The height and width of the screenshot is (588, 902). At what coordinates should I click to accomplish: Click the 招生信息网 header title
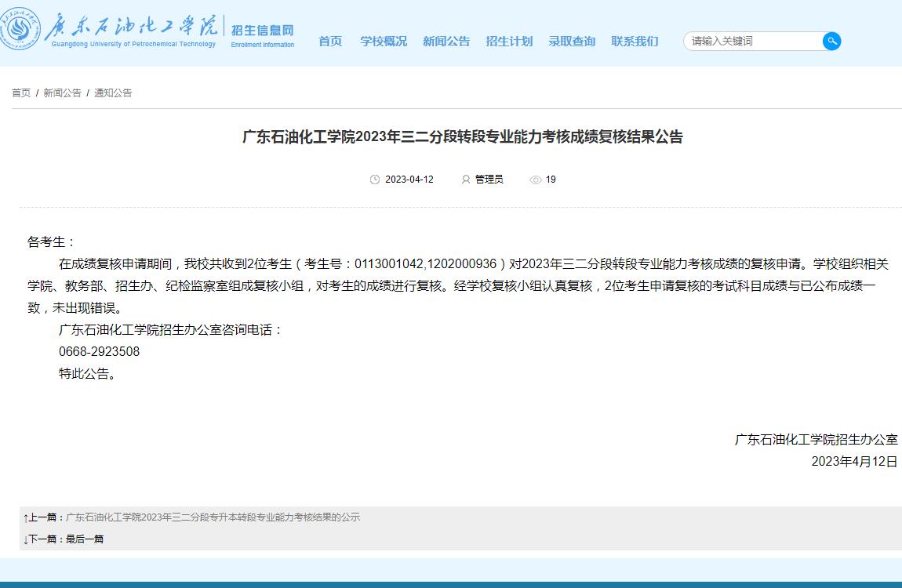pyautogui.click(x=262, y=31)
